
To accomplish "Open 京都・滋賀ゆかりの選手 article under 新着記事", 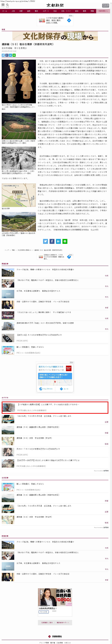I will [x=43, y=574].
